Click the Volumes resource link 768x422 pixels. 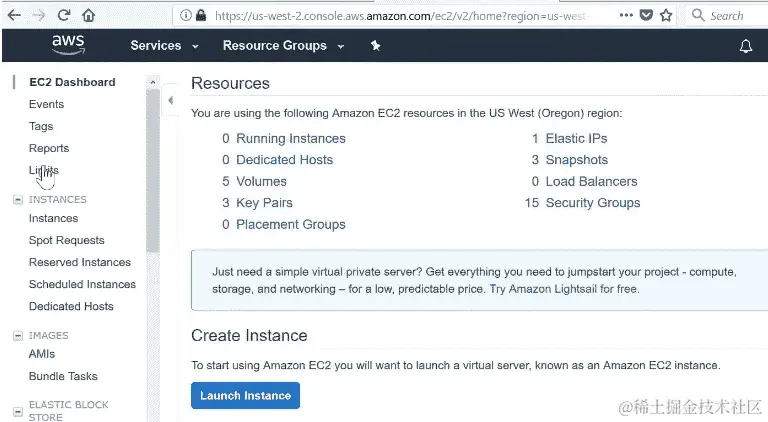coord(261,182)
